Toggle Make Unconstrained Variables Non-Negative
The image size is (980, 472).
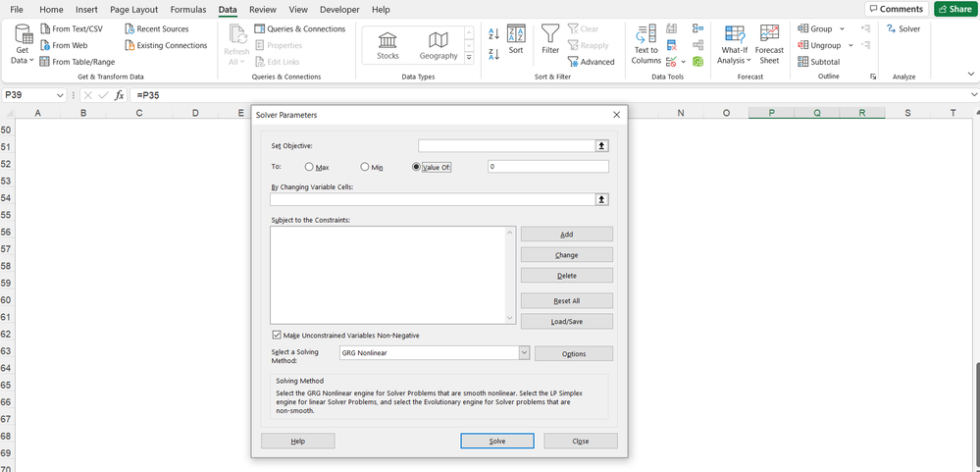277,335
